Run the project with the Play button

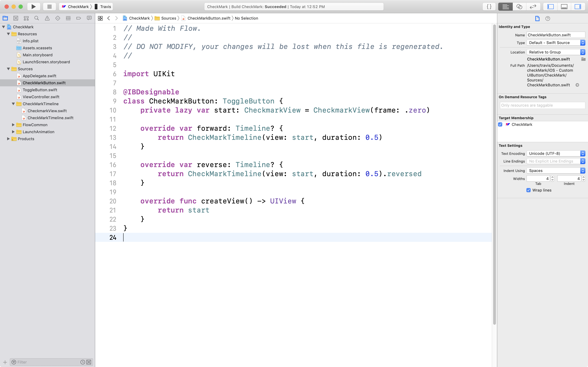[x=34, y=7]
